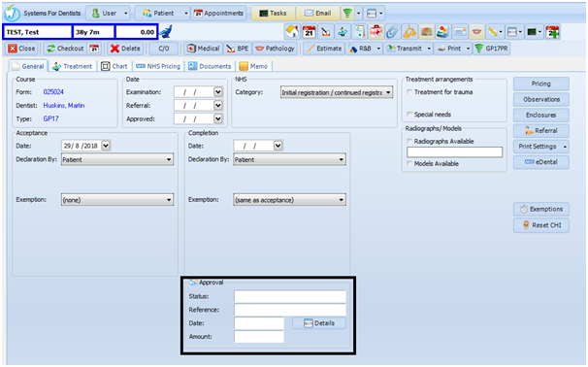The width and height of the screenshot is (588, 367).
Task: Click the Approval Status input field
Action: tap(290, 296)
